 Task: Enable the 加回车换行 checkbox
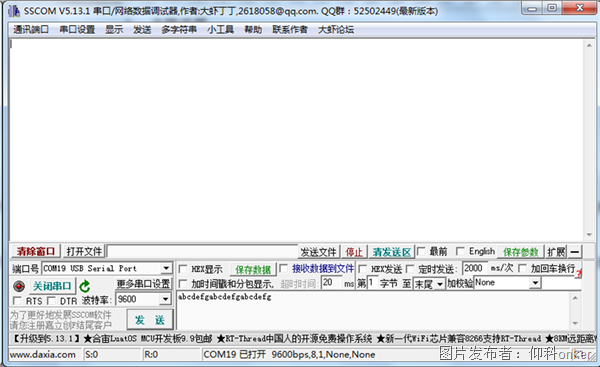point(522,268)
